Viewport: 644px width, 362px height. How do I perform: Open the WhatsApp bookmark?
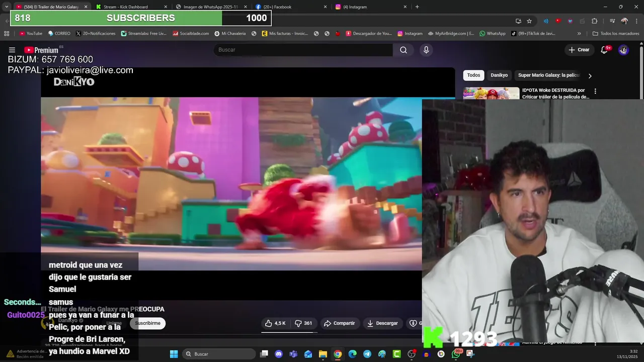pos(493,34)
